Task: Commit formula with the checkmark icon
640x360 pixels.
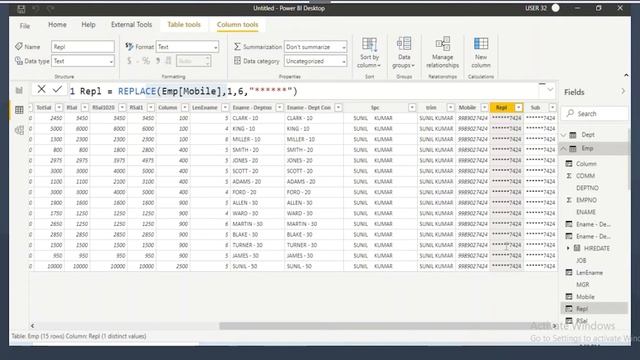Action: click(x=57, y=89)
